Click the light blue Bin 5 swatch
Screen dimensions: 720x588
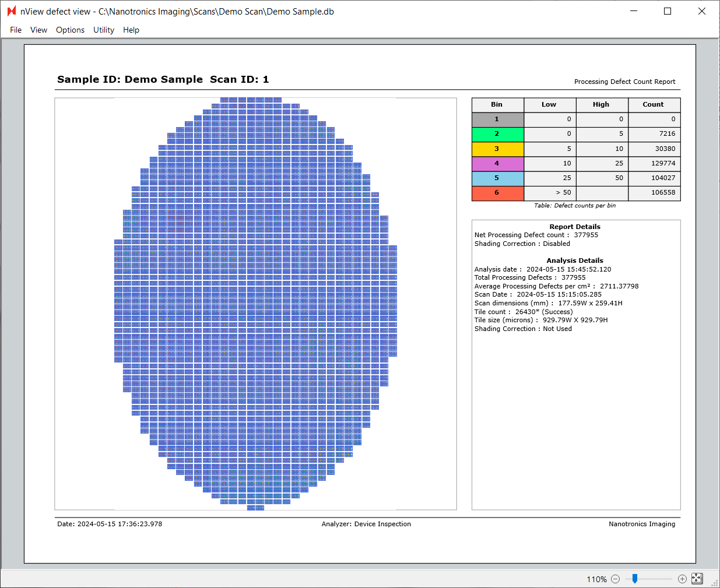(497, 178)
